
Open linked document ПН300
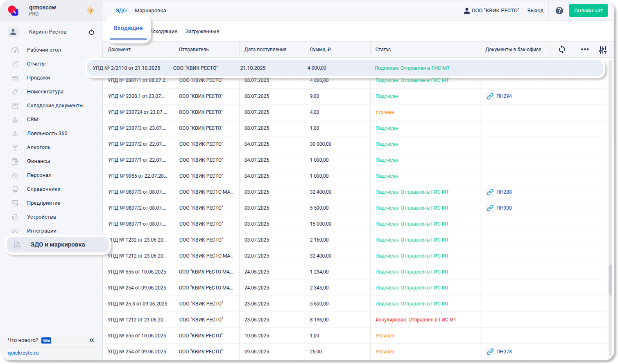[504, 208]
